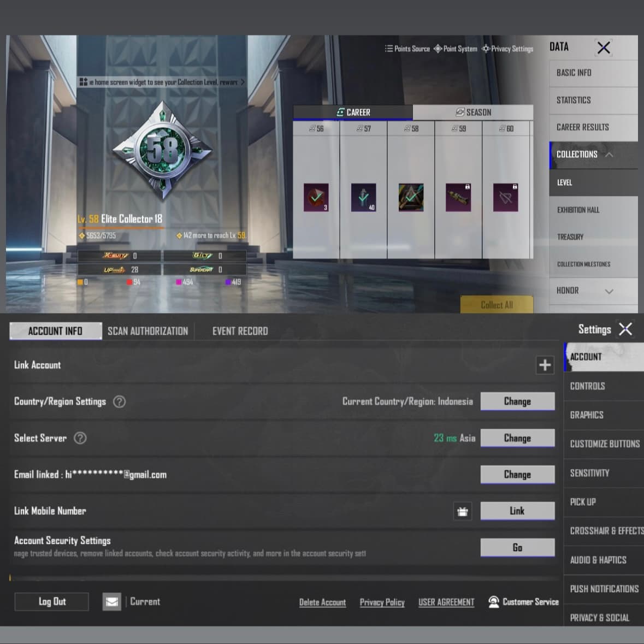The width and height of the screenshot is (644, 644).
Task: Click the Log Out button
Action: pyautogui.click(x=52, y=602)
